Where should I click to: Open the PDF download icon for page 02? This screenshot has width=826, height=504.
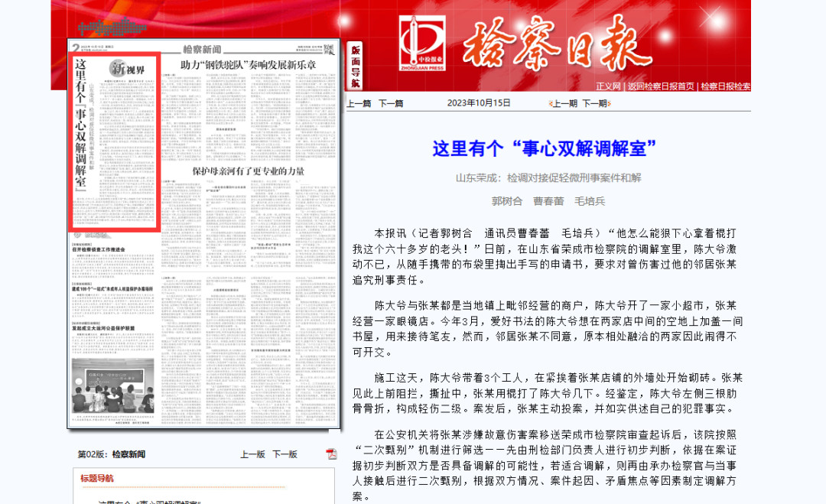pos(331,454)
